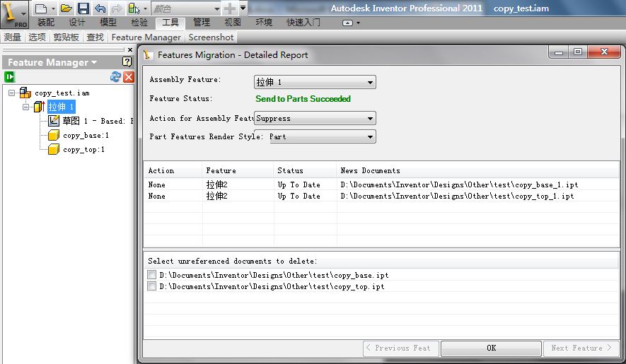626x364 pixels.
Task: Click the 草图 1 sketch icon
Action: pyautogui.click(x=54, y=121)
